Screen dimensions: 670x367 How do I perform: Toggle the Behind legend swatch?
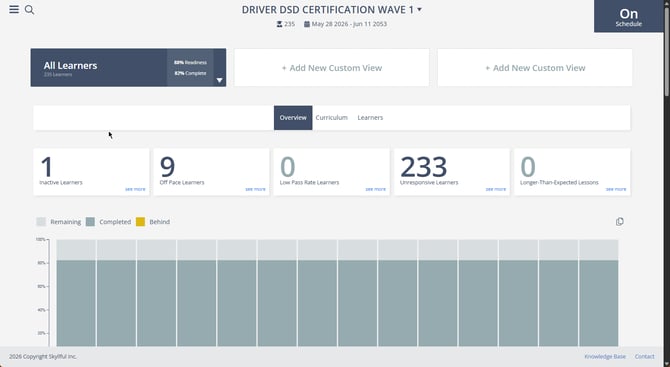[x=140, y=222]
